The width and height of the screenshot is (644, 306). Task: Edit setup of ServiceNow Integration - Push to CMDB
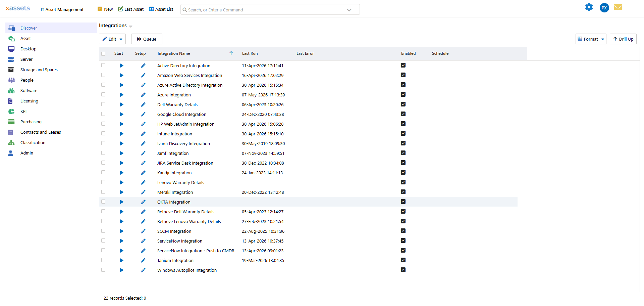pyautogui.click(x=143, y=251)
